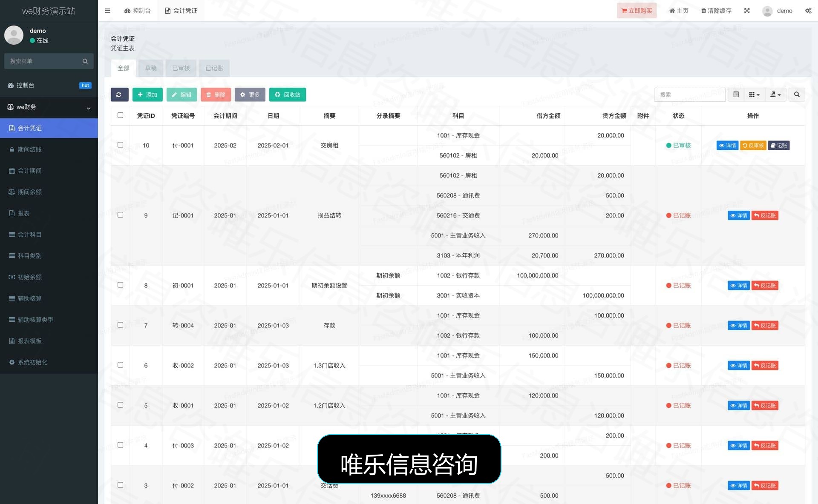Open 会计期间 in sidebar
The height and width of the screenshot is (504, 818).
pyautogui.click(x=49, y=171)
